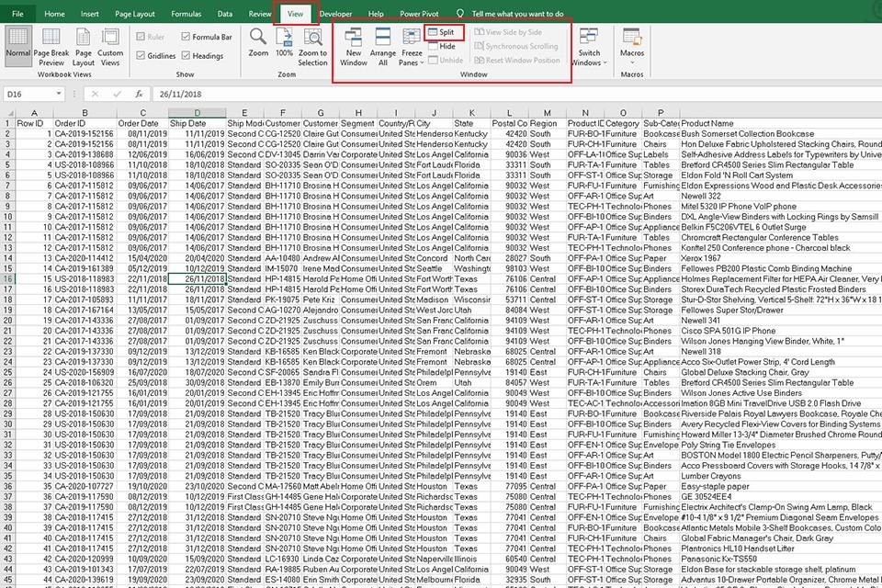
Task: Open Custom Views dialog
Action: tap(110, 44)
